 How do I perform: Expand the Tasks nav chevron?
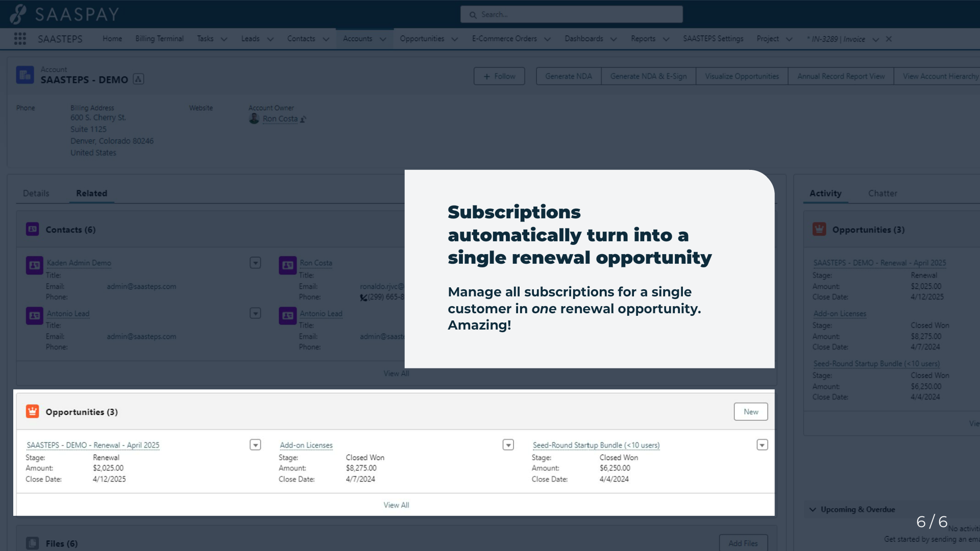(x=224, y=39)
